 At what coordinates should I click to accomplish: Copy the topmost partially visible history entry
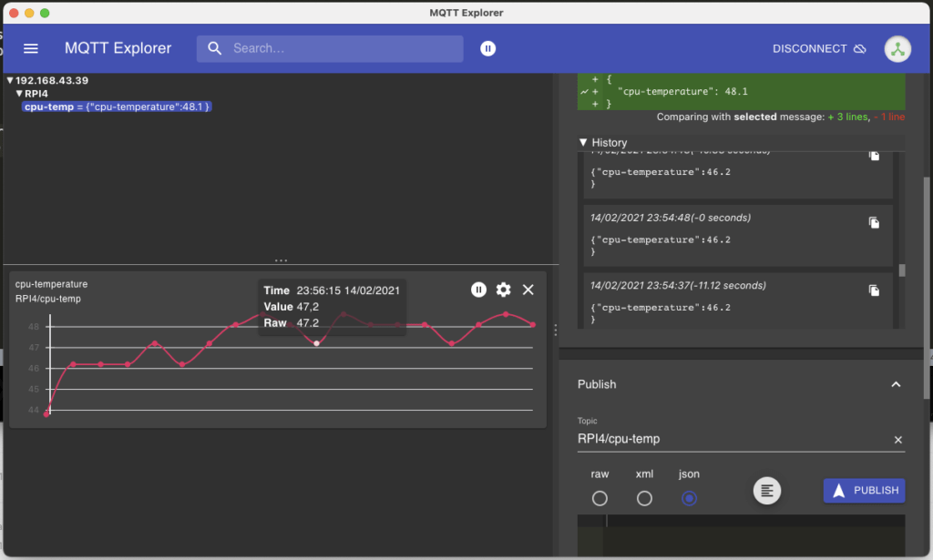(874, 156)
